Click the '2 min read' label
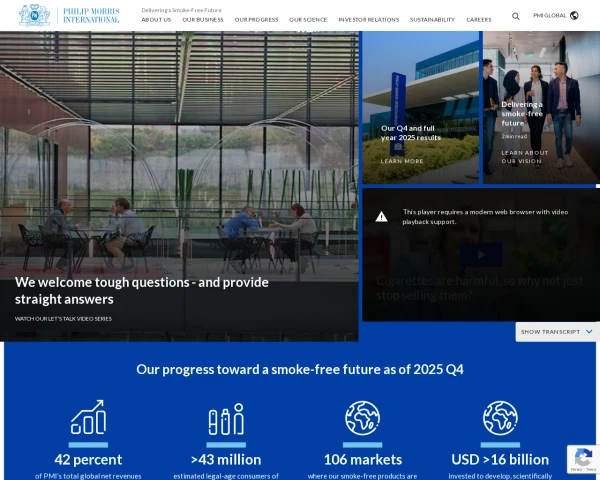 tap(514, 136)
